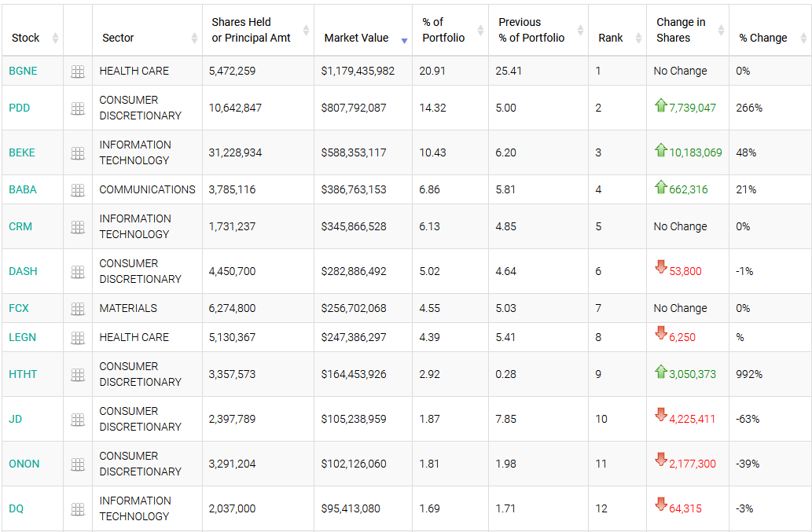Open the table icon next to CRM

(x=78, y=227)
